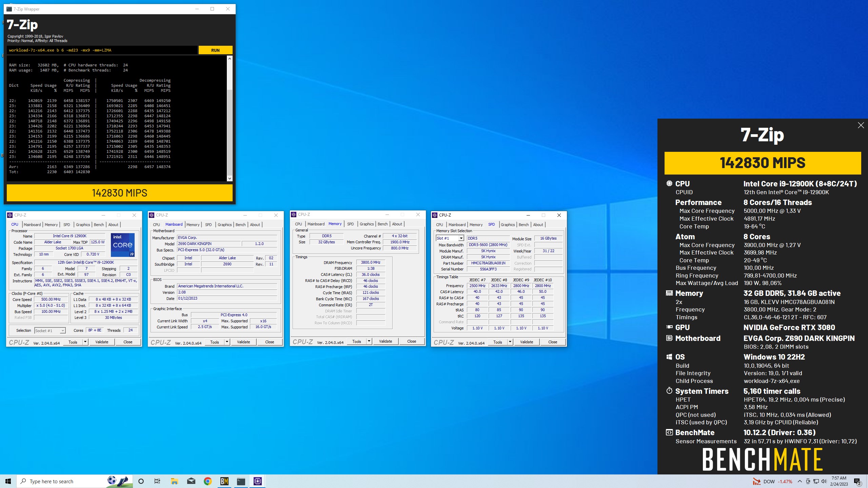Expand Tools arrow in CPU-Z Memory window
The height and width of the screenshot is (488, 868).
(369, 341)
